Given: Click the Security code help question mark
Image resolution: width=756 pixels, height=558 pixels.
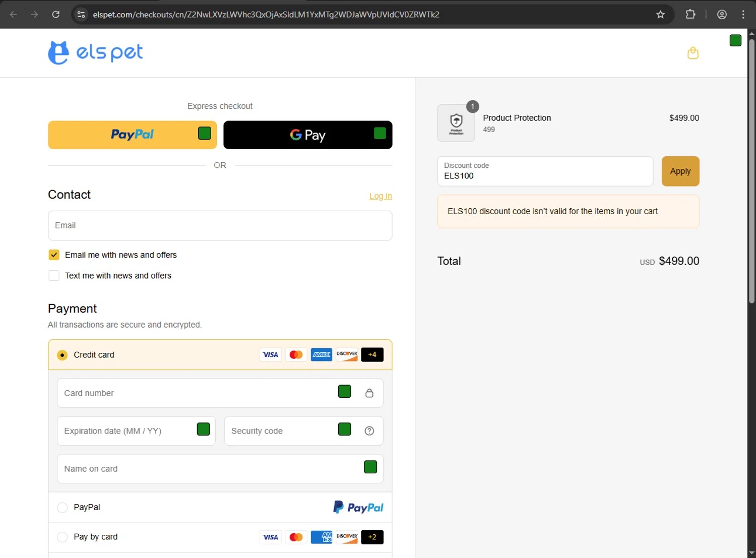Looking at the screenshot, I should [369, 431].
